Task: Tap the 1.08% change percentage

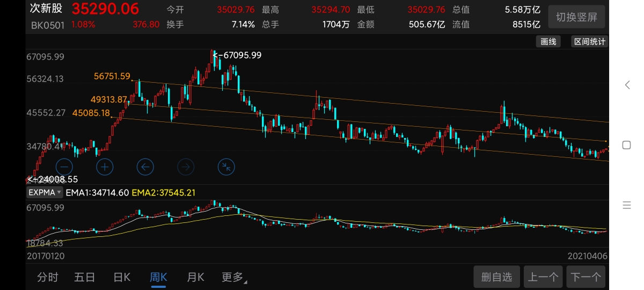Action: 83,24
